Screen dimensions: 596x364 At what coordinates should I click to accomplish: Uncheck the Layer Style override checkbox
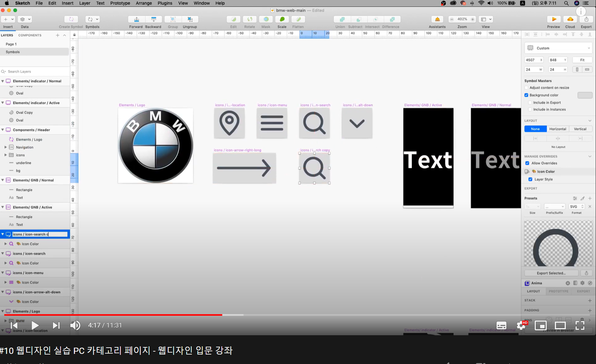(530, 179)
